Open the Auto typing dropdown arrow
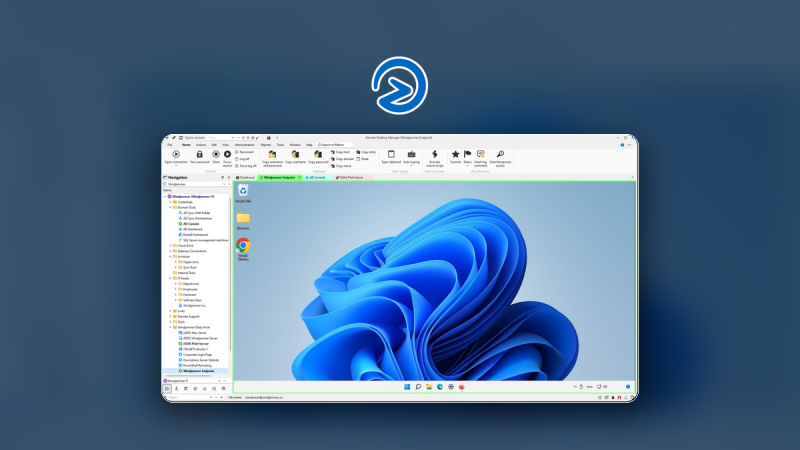Screen dimensions: 800x450 click(411, 166)
